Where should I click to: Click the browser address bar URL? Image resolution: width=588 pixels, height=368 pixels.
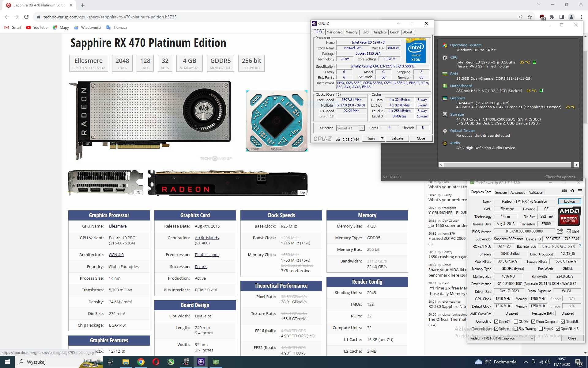tap(110, 17)
